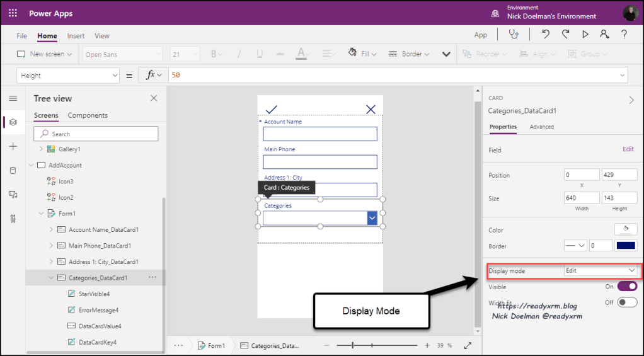Image resolution: width=644 pixels, height=356 pixels.
Task: Toggle the Visible switch off
Action: pos(627,287)
